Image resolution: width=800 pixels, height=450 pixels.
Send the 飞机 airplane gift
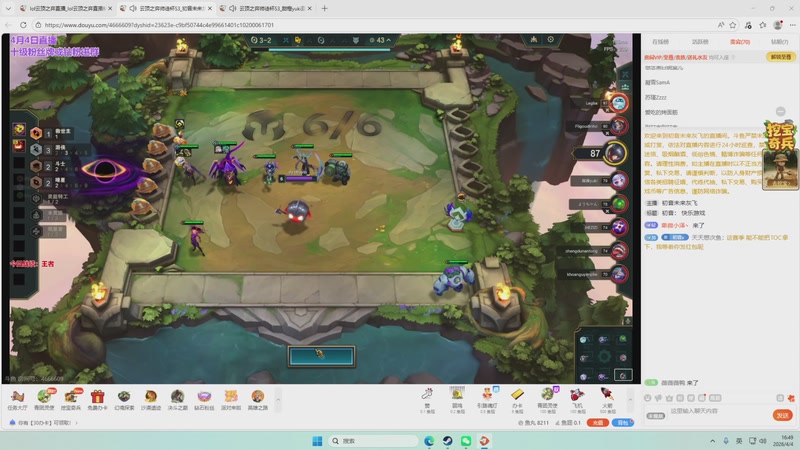coord(577,399)
